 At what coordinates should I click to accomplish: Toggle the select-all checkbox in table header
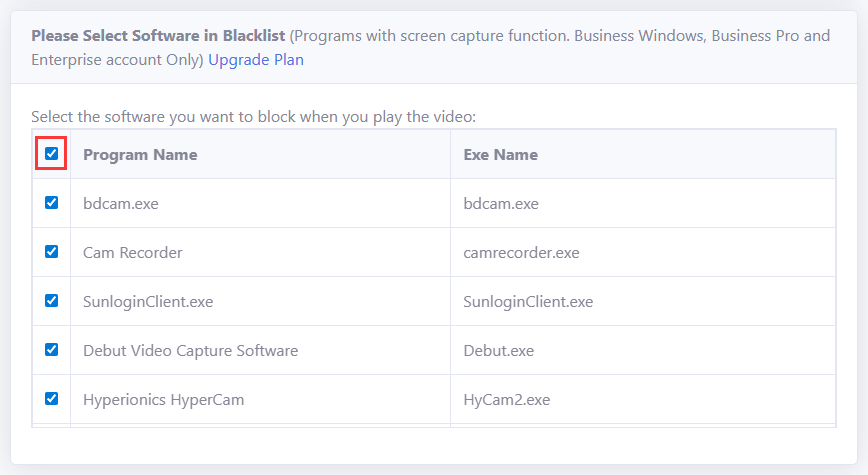(51, 154)
